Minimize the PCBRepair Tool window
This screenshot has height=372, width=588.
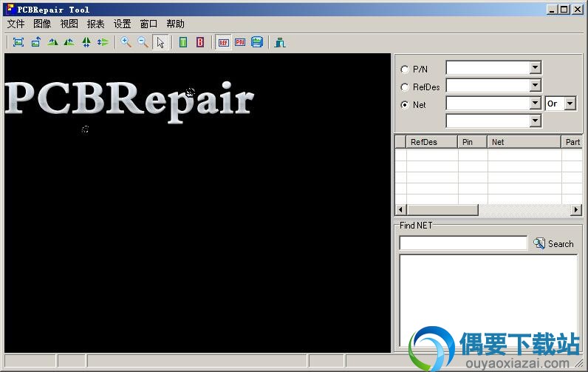552,10
